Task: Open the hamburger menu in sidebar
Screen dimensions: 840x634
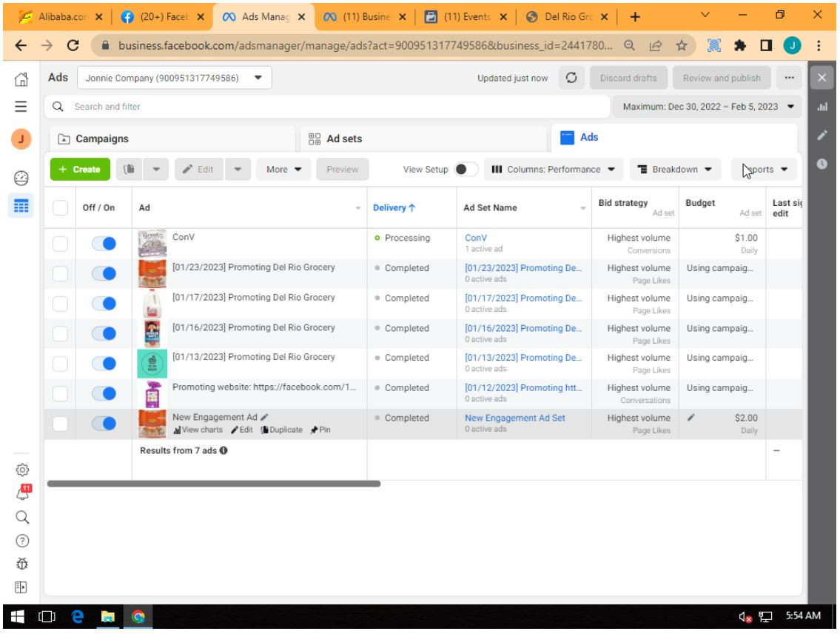Action: (21, 107)
